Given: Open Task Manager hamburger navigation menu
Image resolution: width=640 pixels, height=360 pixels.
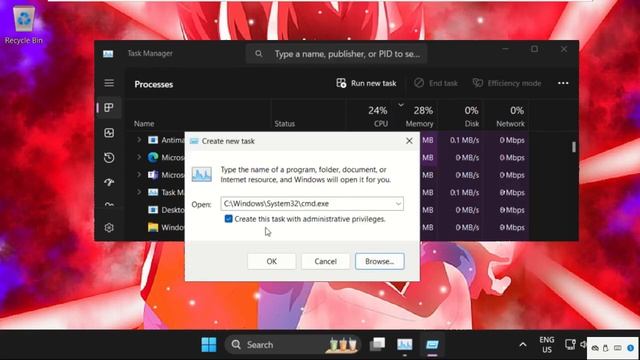Looking at the screenshot, I should (x=109, y=83).
